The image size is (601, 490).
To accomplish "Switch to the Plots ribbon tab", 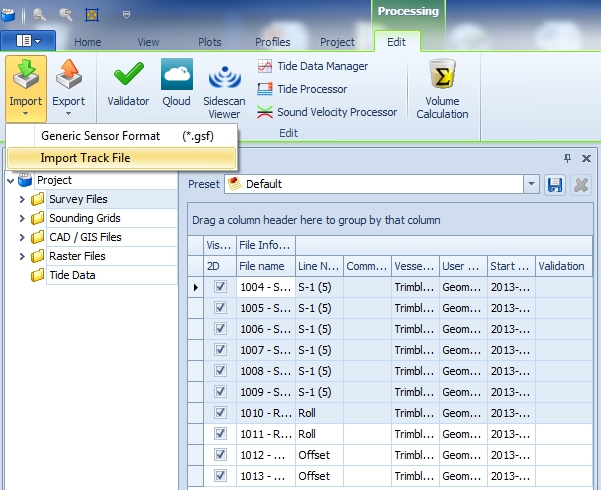I will pos(209,42).
